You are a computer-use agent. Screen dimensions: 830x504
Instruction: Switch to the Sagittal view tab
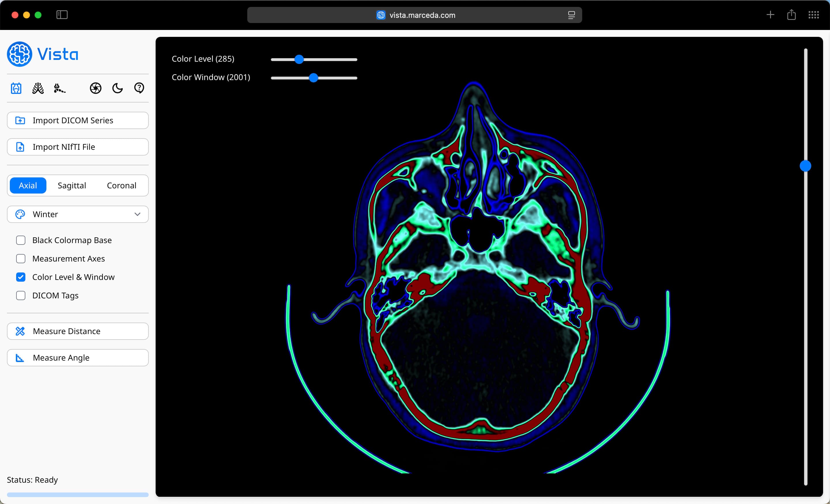click(72, 185)
